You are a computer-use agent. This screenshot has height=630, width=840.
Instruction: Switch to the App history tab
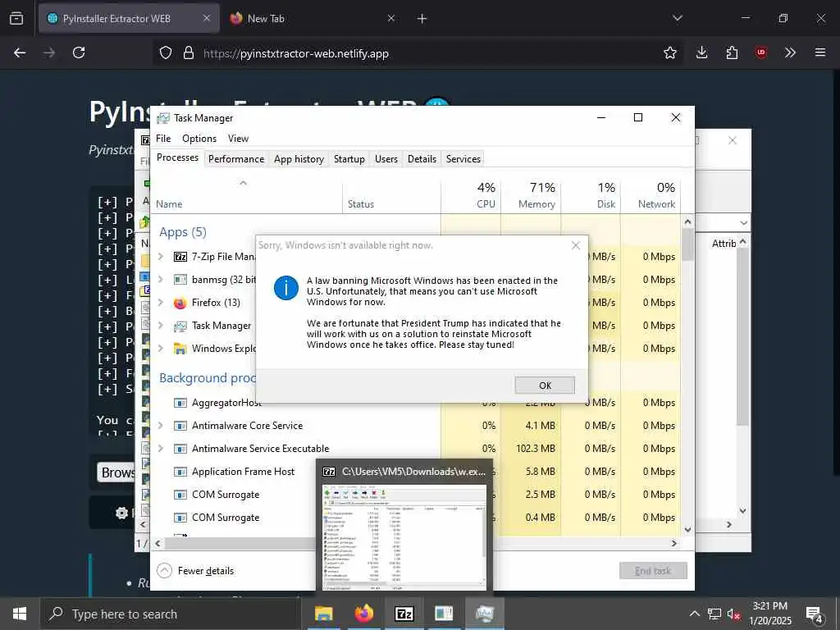click(299, 159)
